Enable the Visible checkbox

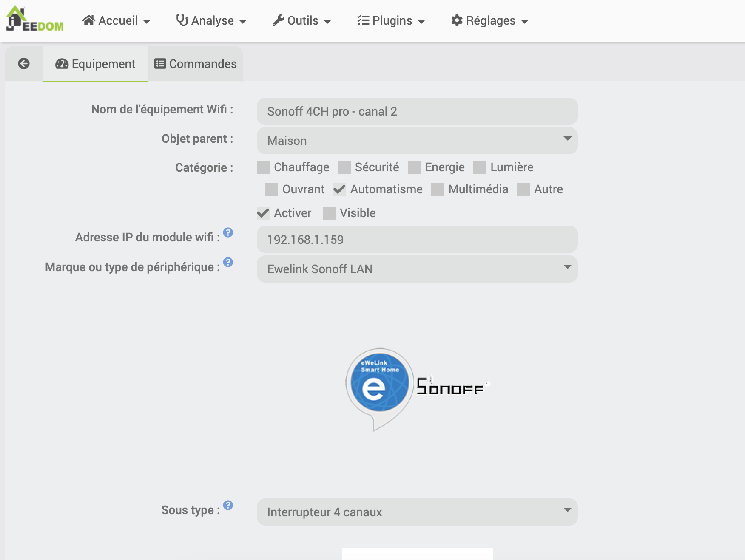(329, 213)
